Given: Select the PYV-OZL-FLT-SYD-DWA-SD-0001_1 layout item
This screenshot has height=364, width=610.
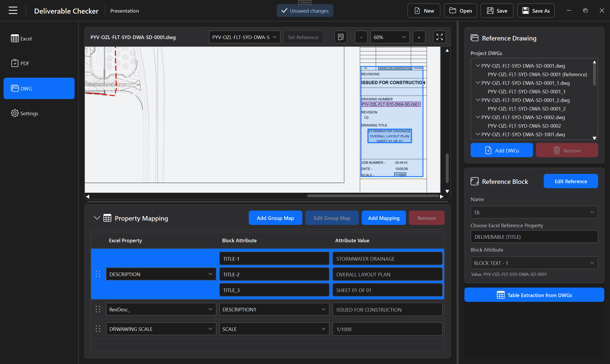Looking at the screenshot, I should coord(526,91).
